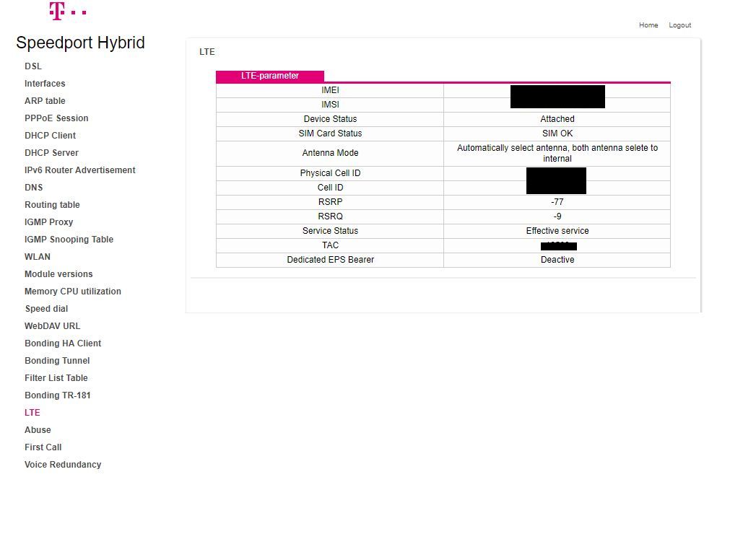Viewport: 756px width, 547px height.
Task: Click the Speedport Hybrid title
Action: 81,43
